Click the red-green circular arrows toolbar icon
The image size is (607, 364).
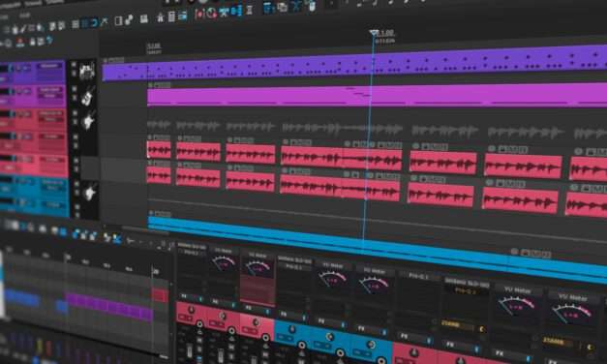(x=212, y=14)
